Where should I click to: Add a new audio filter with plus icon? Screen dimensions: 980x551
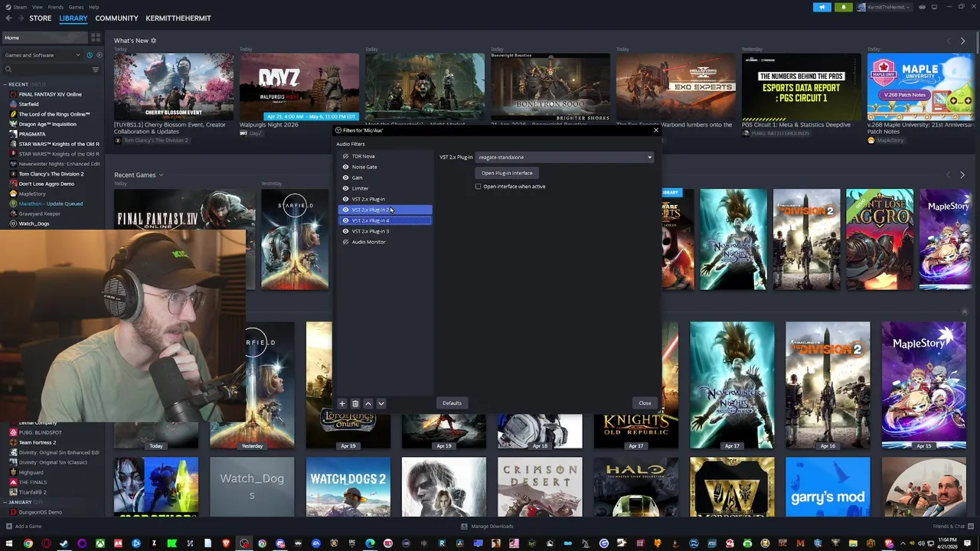[x=342, y=403]
